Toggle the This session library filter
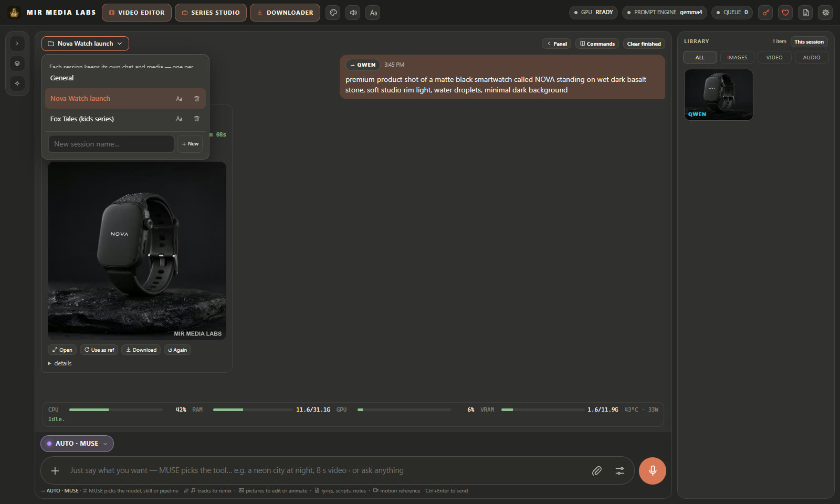The width and height of the screenshot is (840, 504). [809, 42]
